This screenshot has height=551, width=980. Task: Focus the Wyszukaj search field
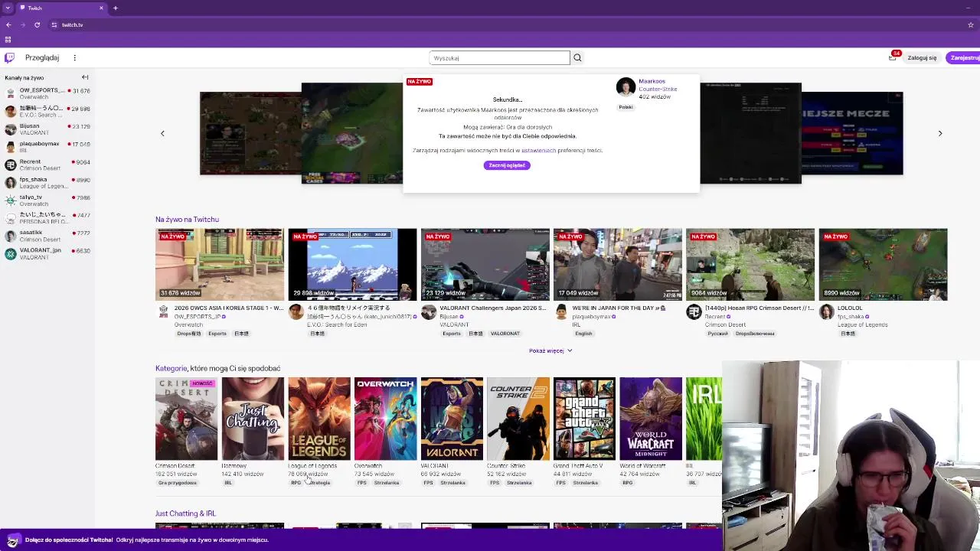tap(499, 57)
